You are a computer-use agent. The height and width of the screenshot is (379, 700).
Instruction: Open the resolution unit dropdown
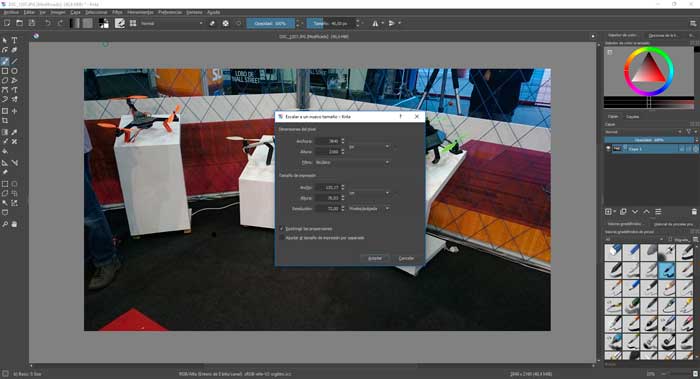[x=369, y=208]
